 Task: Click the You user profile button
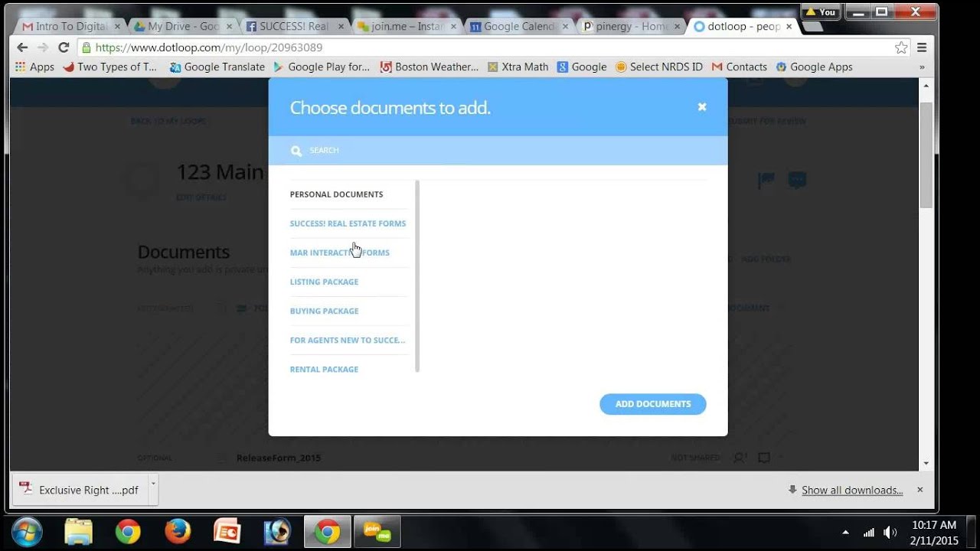(x=821, y=12)
